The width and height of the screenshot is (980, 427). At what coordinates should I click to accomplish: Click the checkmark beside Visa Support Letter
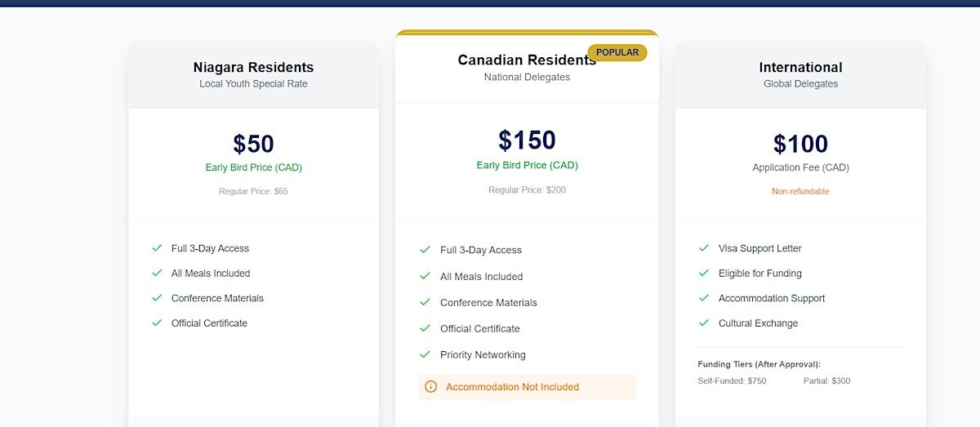click(703, 248)
